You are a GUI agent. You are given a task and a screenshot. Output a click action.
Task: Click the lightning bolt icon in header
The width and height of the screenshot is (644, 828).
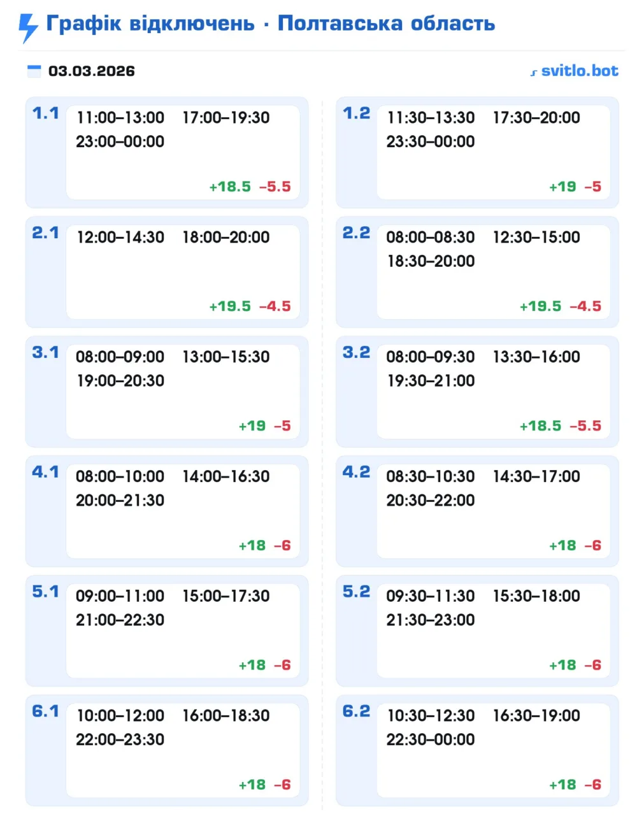27,27
